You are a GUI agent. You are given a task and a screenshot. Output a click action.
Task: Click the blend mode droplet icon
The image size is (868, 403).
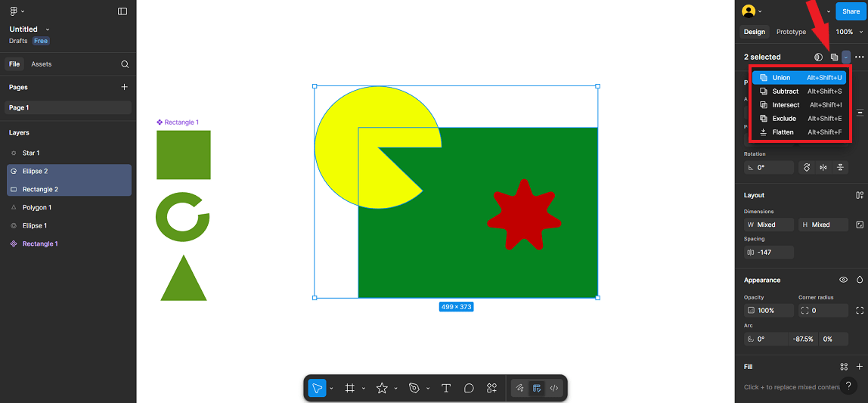click(x=860, y=280)
